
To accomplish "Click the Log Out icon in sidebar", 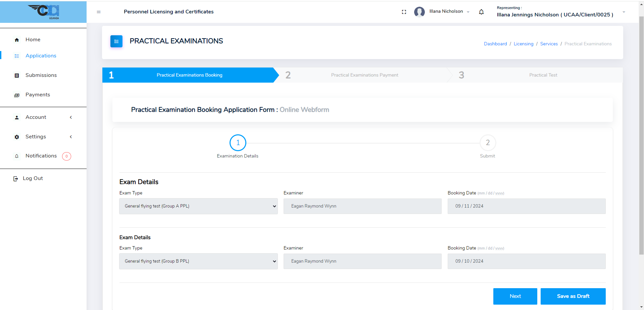I will coord(15,179).
